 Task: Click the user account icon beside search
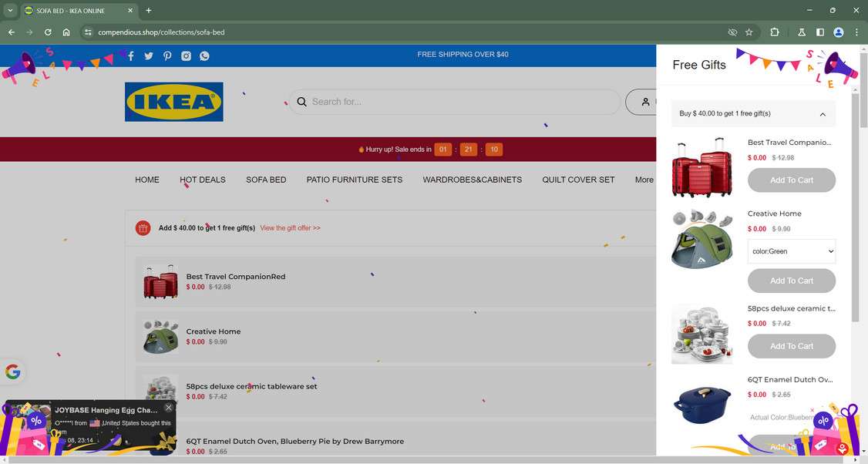click(645, 102)
